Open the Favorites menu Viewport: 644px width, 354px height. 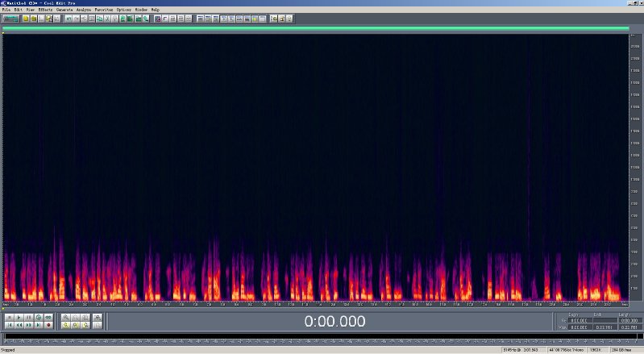tap(103, 10)
